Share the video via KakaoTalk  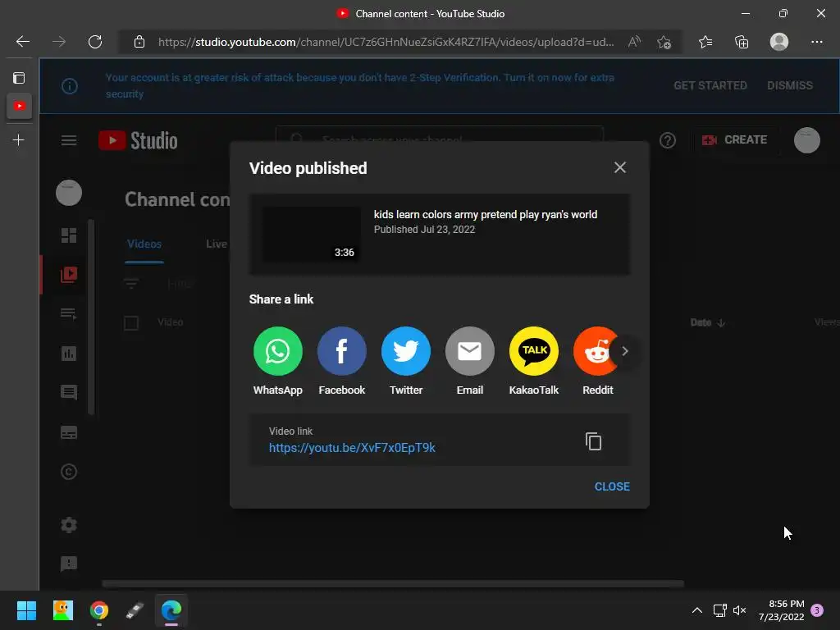coord(533,351)
